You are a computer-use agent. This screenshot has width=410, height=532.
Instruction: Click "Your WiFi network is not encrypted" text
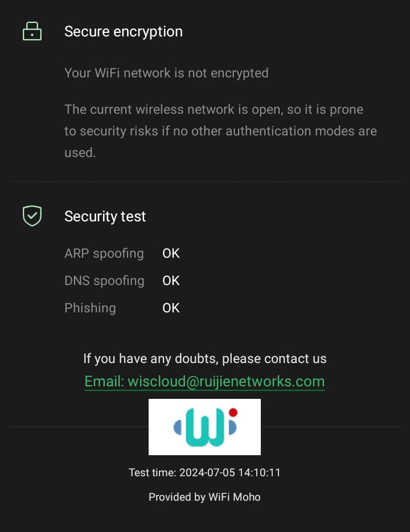click(x=166, y=73)
